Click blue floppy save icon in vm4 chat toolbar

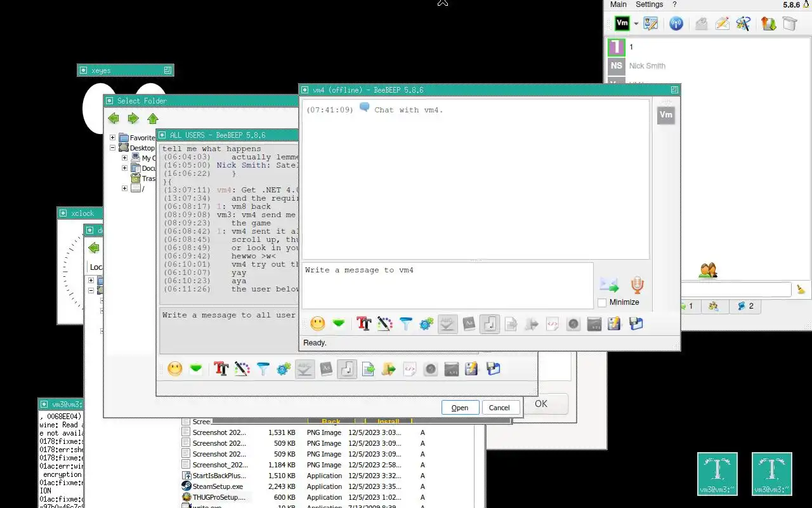[x=636, y=324]
